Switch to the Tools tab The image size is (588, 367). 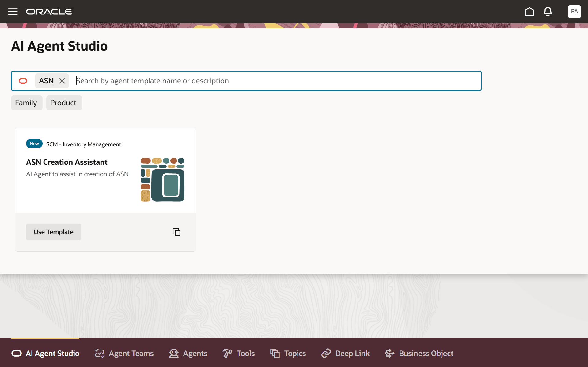(239, 353)
